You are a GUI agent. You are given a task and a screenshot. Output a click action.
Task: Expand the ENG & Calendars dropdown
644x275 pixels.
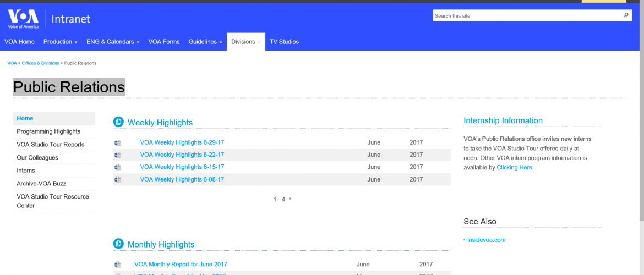138,42
